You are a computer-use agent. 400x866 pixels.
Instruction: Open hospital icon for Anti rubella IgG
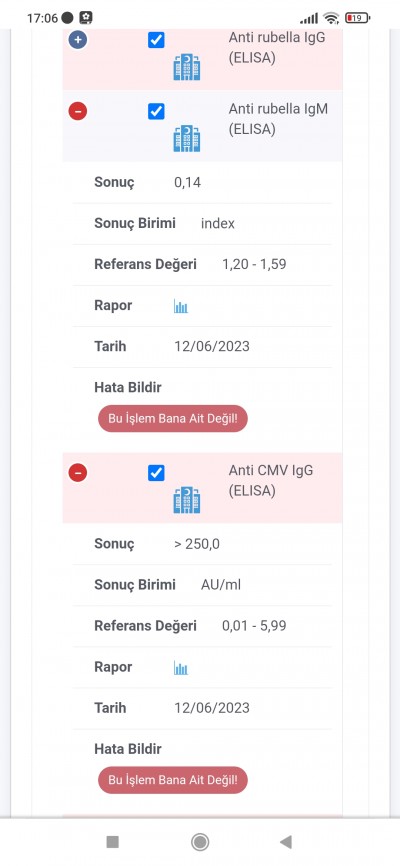tap(187, 67)
